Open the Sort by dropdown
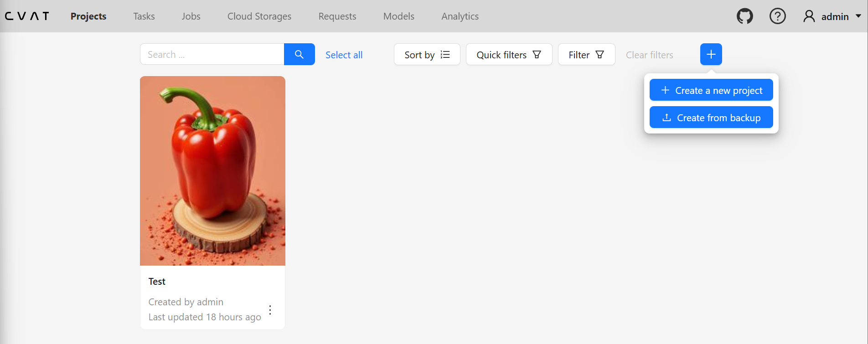Image resolution: width=868 pixels, height=344 pixels. coord(427,55)
